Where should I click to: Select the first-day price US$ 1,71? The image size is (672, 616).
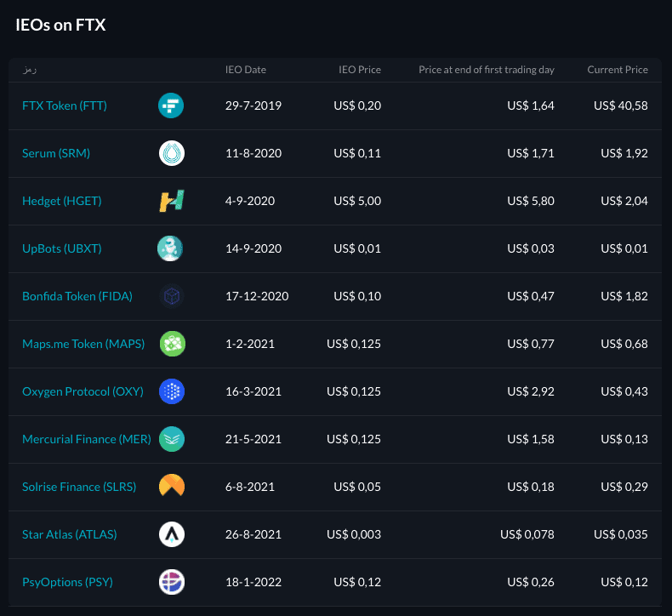[531, 153]
